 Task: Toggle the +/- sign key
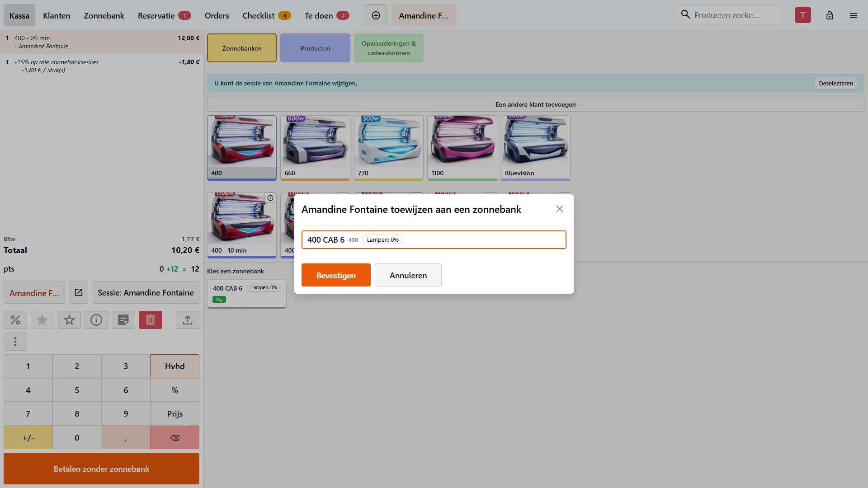[28, 437]
